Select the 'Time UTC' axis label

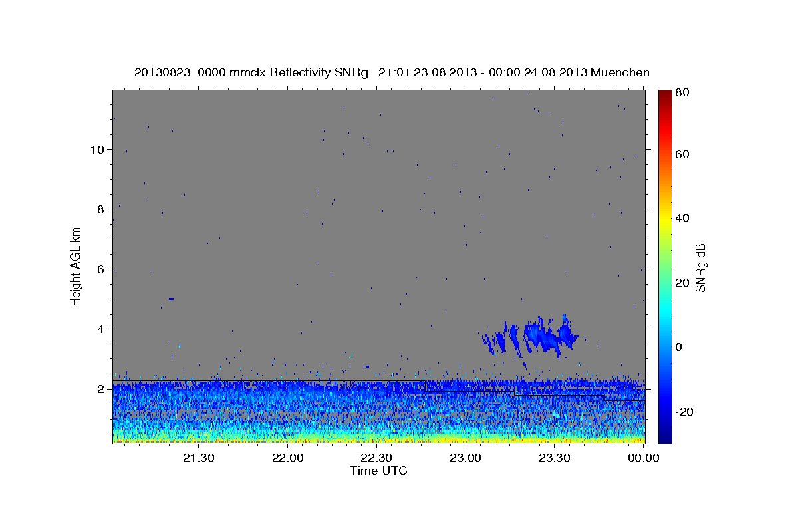[x=378, y=471]
